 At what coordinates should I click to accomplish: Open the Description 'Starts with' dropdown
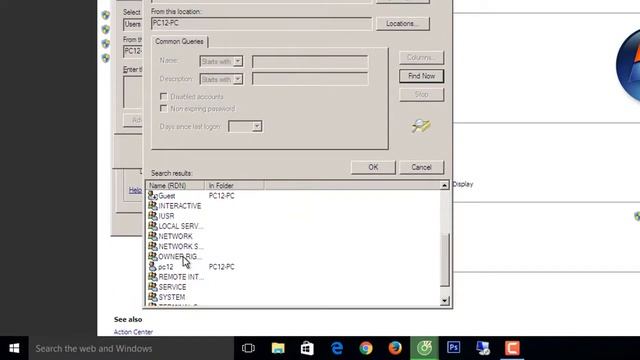[238, 79]
